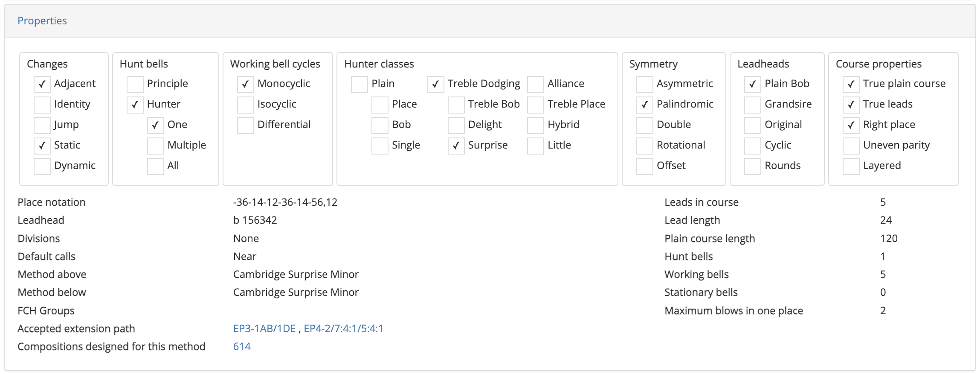
Task: Check the Offset symmetry checkbox
Action: click(x=645, y=166)
